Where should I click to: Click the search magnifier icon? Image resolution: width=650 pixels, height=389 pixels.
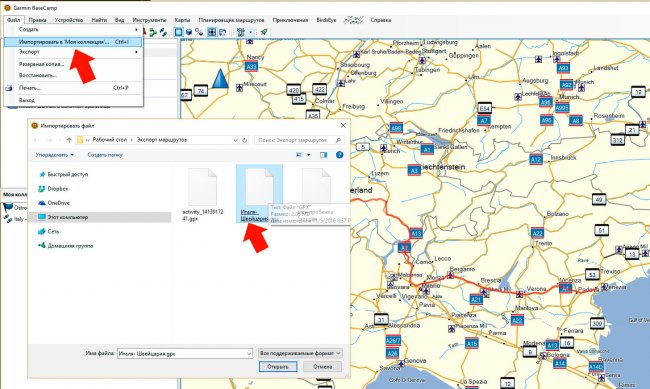(338, 140)
